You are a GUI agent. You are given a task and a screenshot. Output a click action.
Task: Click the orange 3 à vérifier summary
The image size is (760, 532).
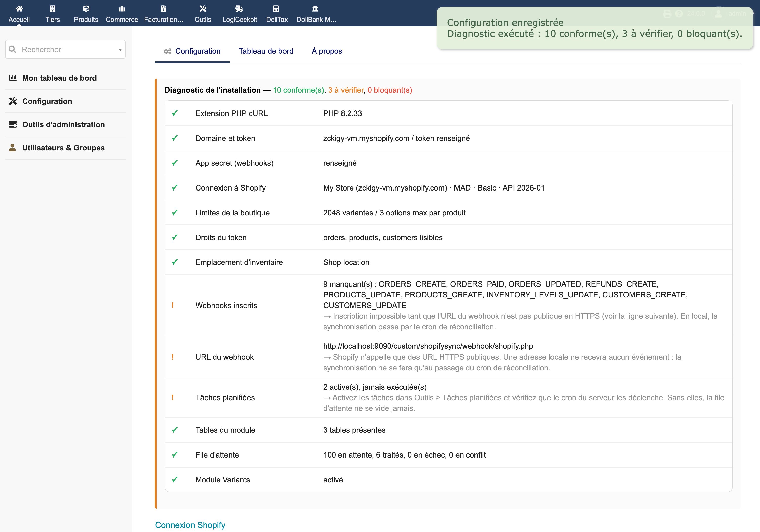pos(346,90)
